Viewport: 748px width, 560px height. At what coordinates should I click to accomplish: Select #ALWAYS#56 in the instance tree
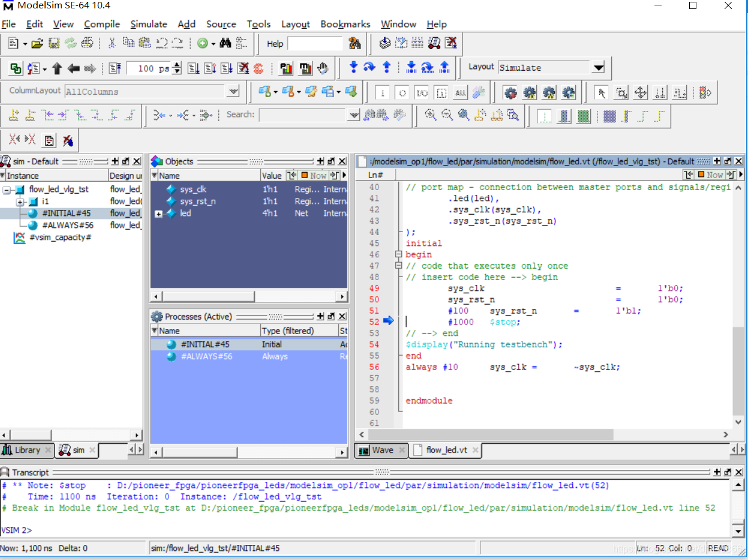67,225
